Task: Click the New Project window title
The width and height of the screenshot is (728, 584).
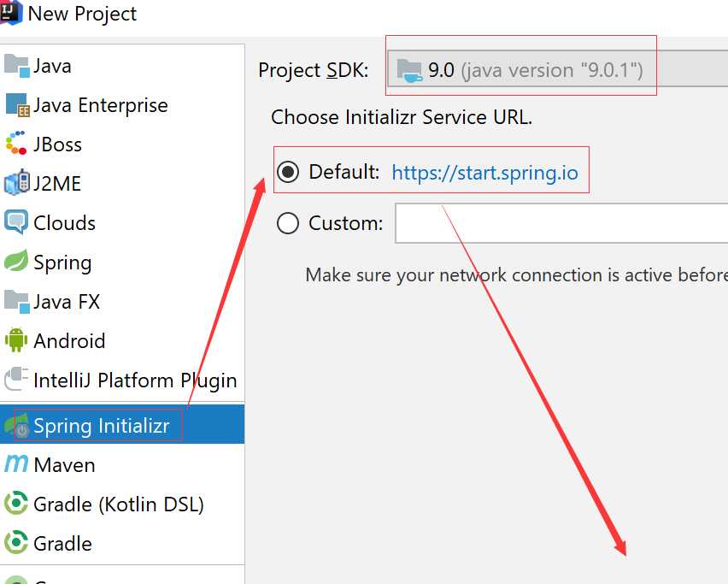Action: (x=82, y=14)
